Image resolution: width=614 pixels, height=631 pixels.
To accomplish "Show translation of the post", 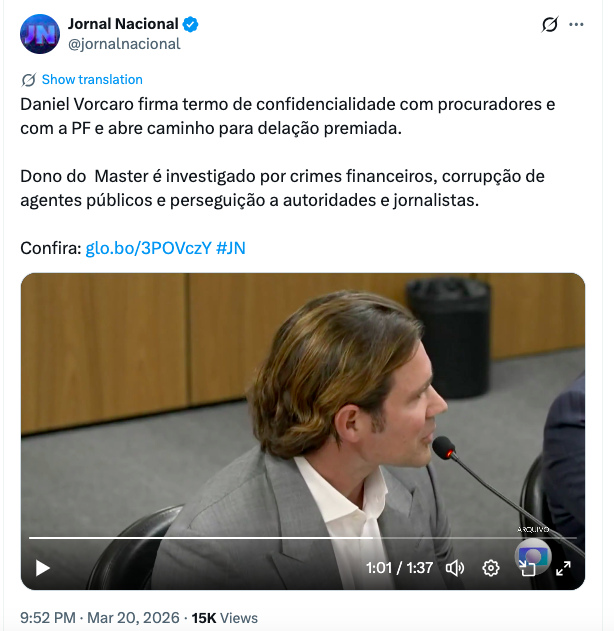I will point(92,80).
